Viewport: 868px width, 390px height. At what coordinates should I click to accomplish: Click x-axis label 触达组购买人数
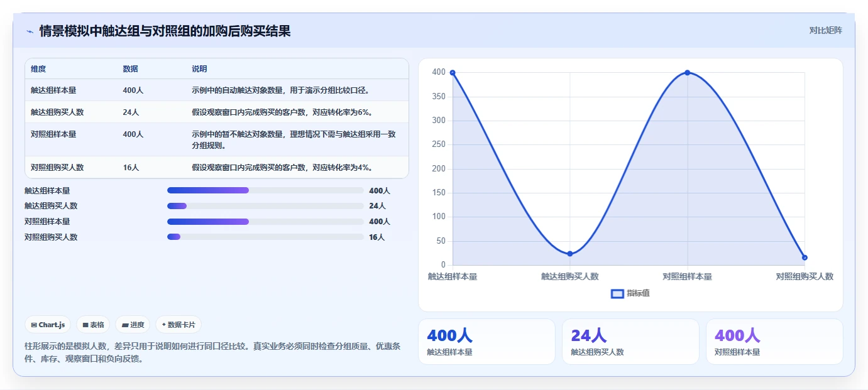570,276
